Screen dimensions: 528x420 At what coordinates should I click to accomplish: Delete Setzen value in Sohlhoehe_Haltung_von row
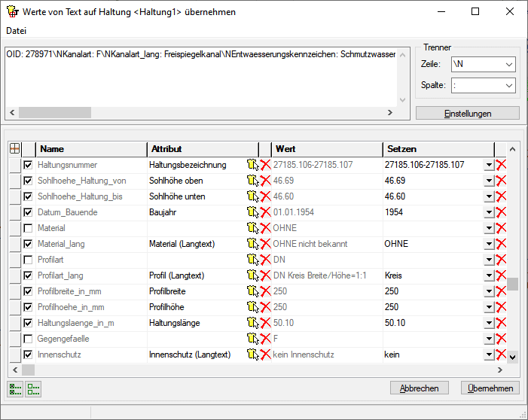502,181
